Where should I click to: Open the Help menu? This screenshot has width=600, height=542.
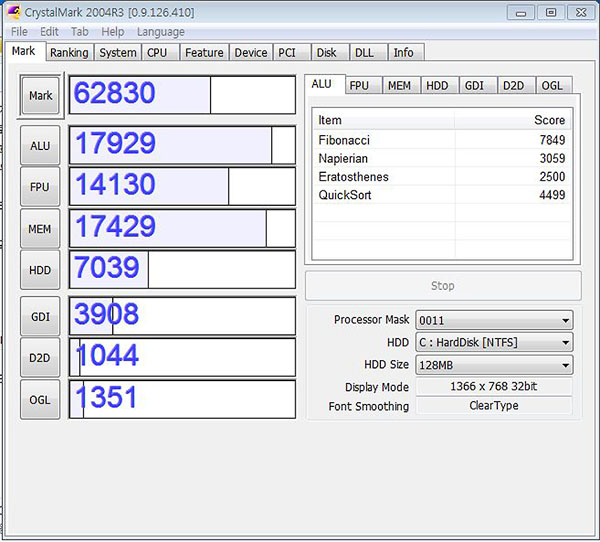pyautogui.click(x=112, y=31)
